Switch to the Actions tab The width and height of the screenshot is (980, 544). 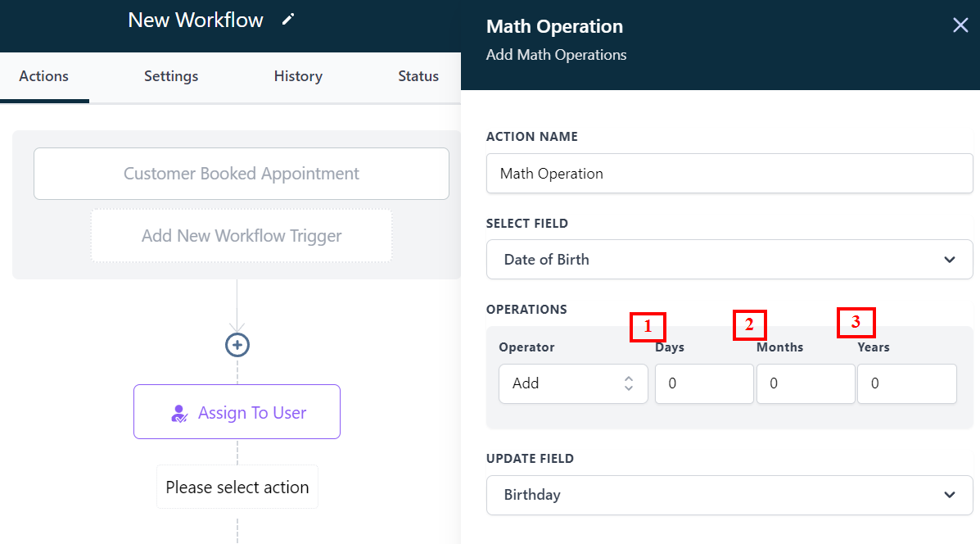coord(44,76)
